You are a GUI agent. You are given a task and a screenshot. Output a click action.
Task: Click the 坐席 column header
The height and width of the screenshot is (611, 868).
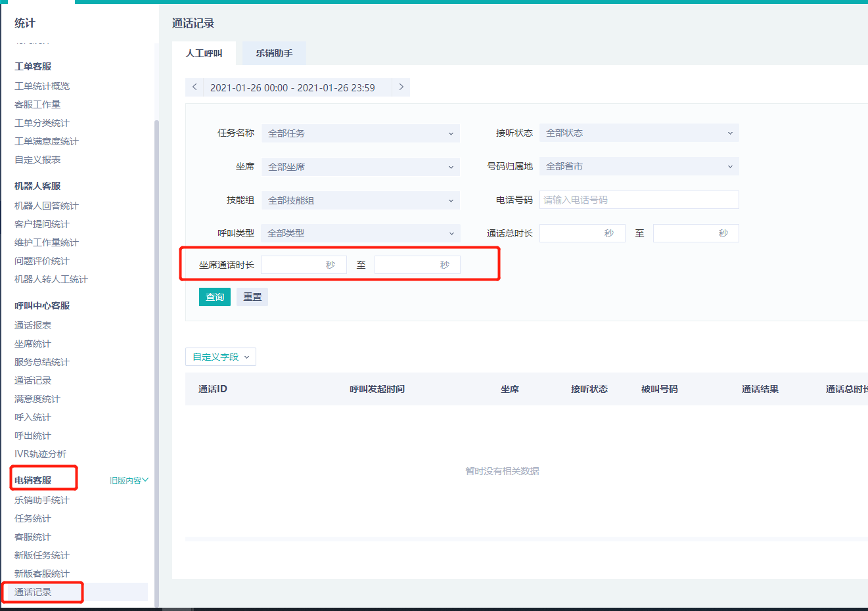[510, 389]
